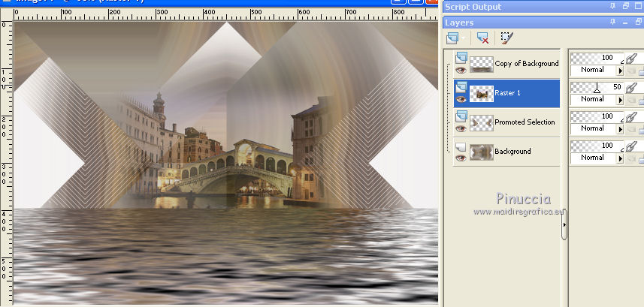Toggle layer link icon for Raster 1
This screenshot has width=644, height=307.
tap(631, 87)
